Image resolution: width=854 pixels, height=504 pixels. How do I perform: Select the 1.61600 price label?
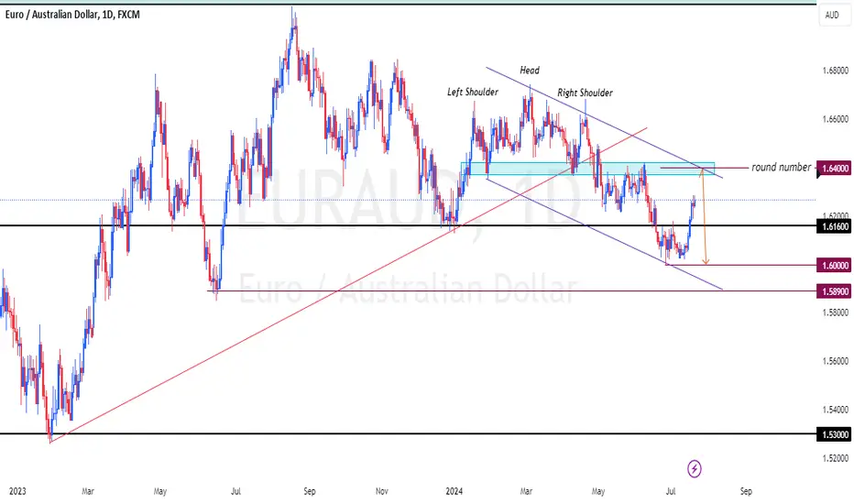click(x=835, y=226)
